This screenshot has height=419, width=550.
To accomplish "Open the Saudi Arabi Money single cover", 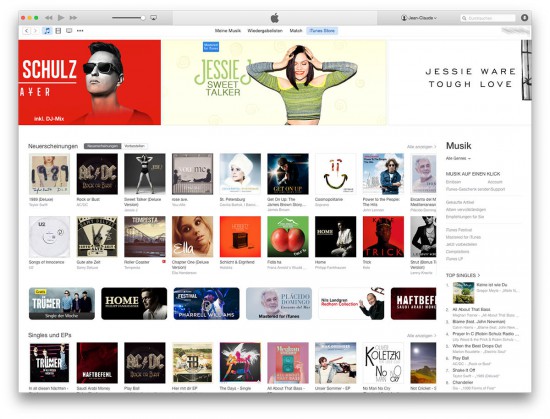I will (97, 363).
